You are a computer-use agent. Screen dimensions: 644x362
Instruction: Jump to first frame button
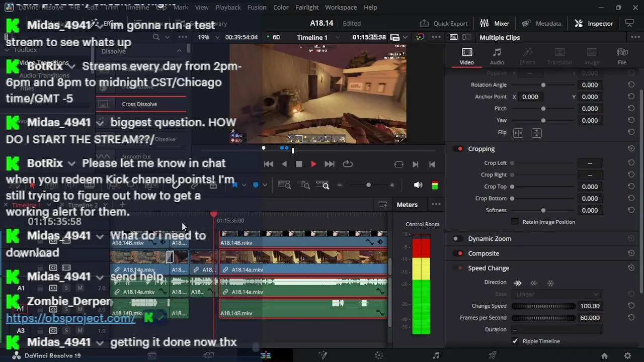(269, 164)
